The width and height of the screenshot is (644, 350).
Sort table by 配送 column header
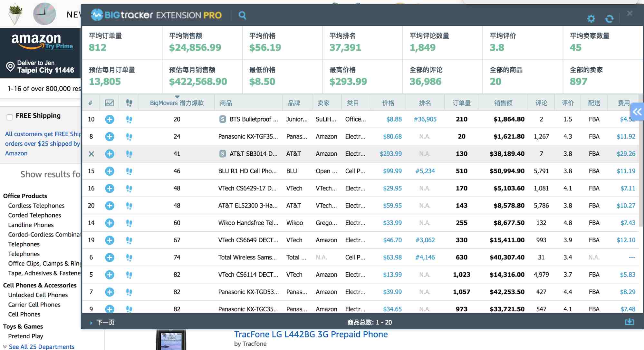[594, 103]
